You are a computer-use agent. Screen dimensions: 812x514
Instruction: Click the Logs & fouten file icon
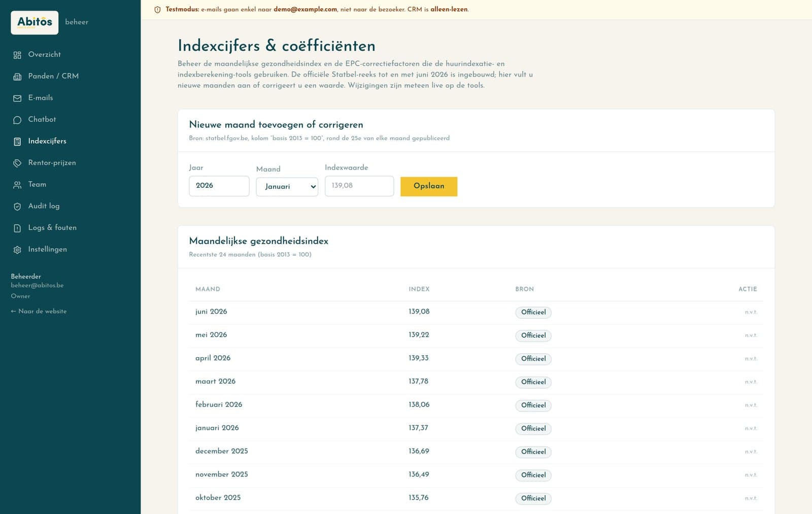point(17,228)
